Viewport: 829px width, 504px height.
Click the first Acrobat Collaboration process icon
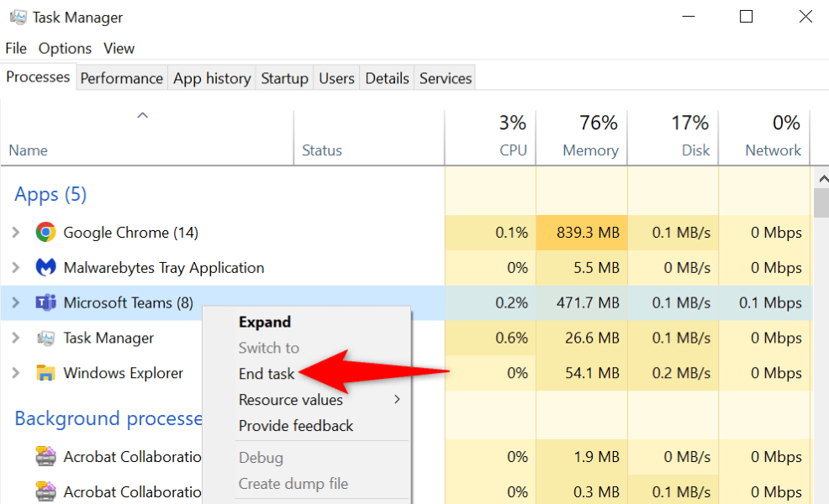pyautogui.click(x=45, y=457)
